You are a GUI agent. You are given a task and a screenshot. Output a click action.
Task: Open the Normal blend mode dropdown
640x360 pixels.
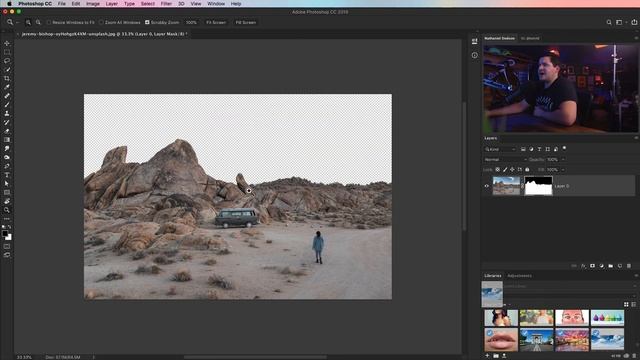505,160
